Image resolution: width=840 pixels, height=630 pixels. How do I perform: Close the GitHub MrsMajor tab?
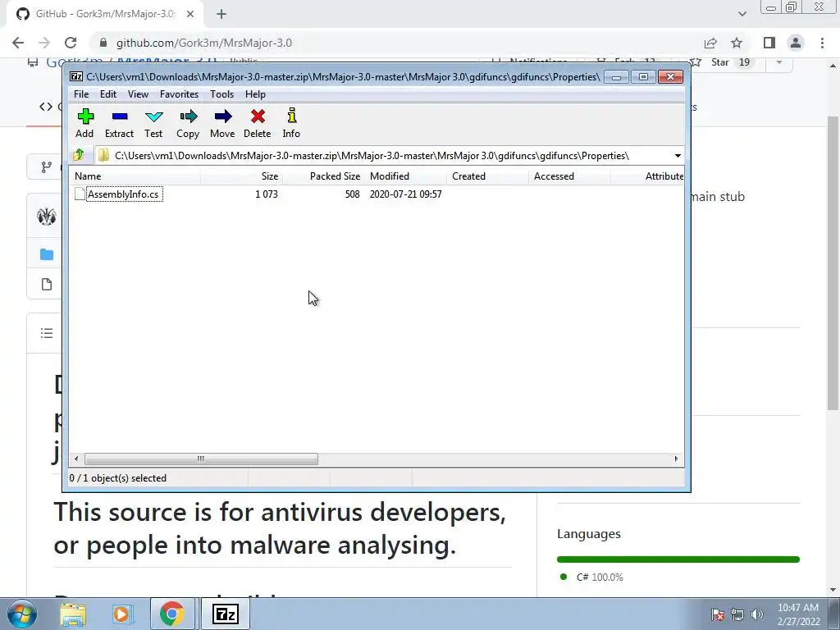[x=190, y=15]
